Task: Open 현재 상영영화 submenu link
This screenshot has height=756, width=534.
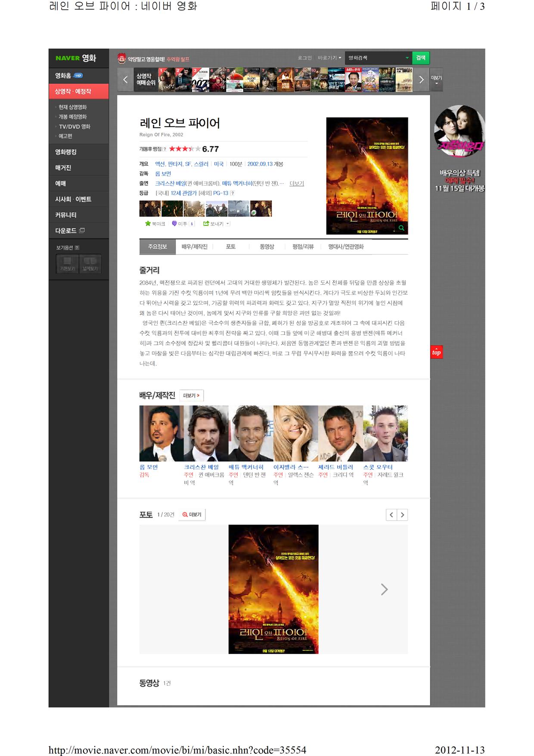Action: 72,107
